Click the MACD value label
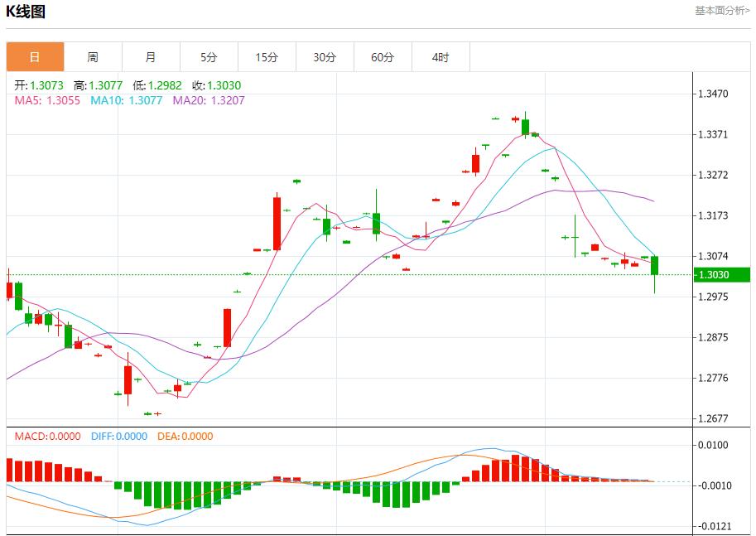Image resolution: width=756 pixels, height=536 pixels. (x=48, y=436)
